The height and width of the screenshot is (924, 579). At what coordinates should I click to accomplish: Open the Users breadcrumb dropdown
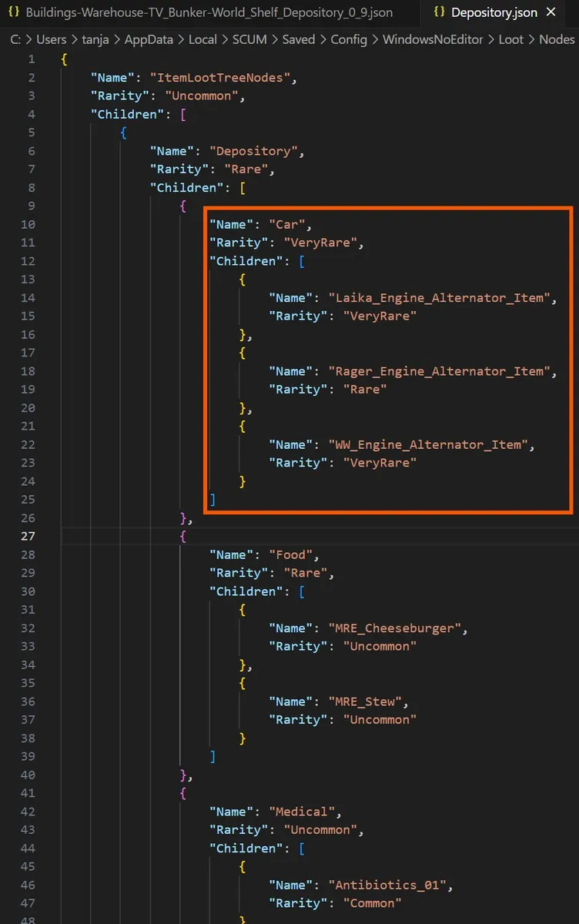(x=52, y=39)
